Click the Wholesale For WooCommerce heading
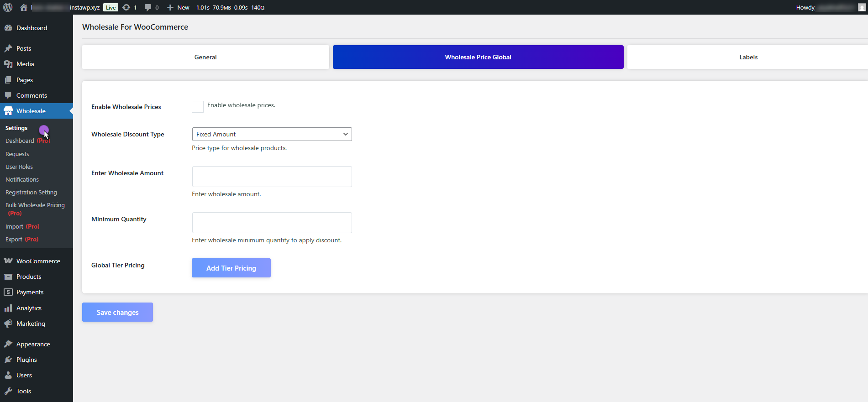 (x=135, y=27)
